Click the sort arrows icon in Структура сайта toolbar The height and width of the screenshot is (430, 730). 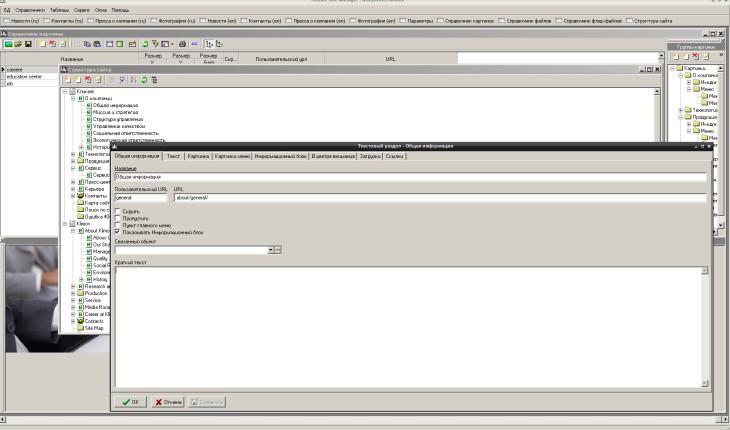point(133,80)
